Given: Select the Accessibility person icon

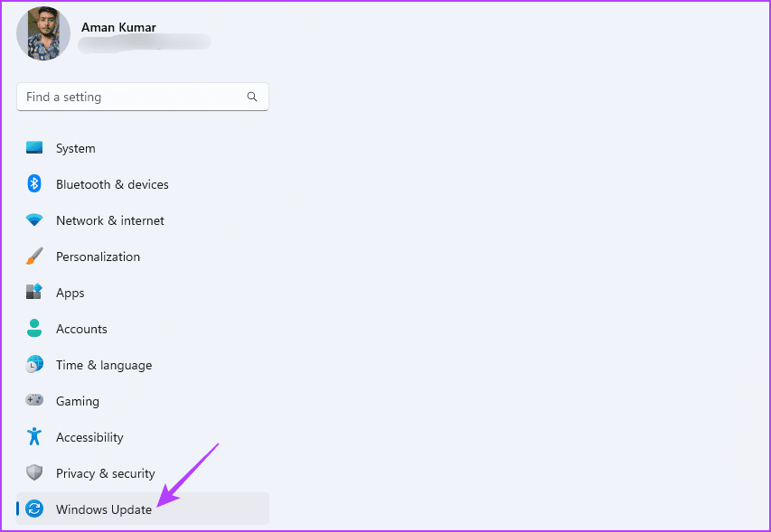Looking at the screenshot, I should coord(33,436).
